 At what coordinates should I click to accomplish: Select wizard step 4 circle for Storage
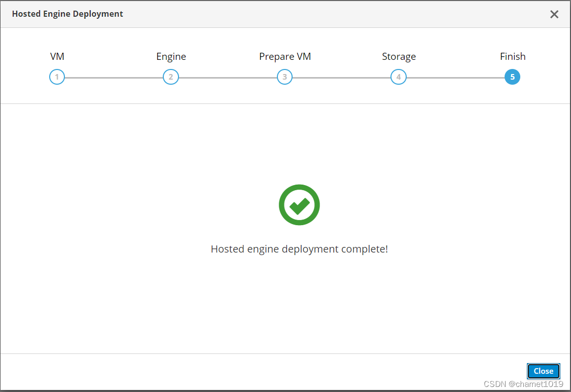(399, 77)
